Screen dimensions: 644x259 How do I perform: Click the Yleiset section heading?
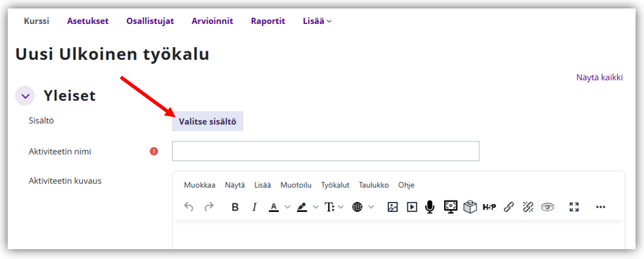point(70,96)
